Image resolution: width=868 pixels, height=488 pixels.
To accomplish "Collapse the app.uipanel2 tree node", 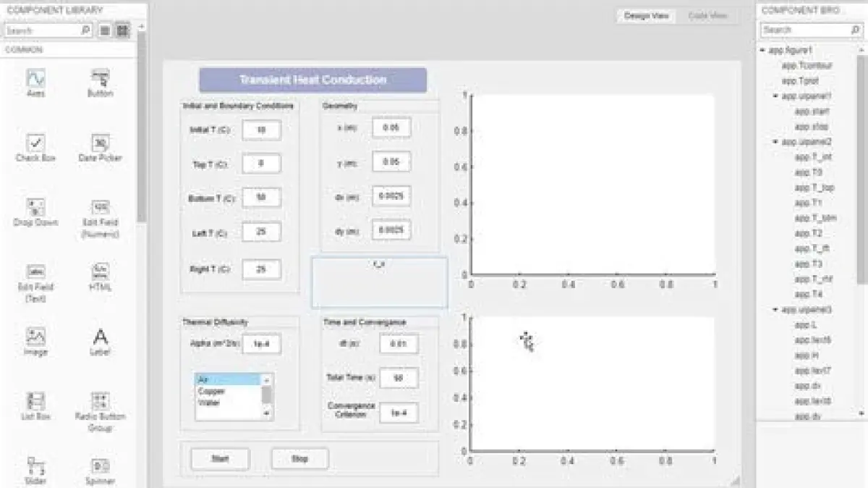I will (x=775, y=142).
